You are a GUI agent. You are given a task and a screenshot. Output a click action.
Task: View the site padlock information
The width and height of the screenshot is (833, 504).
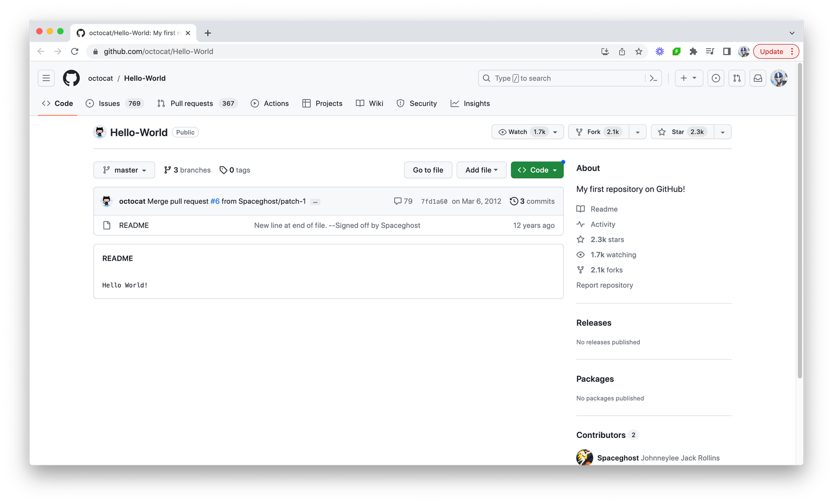[x=95, y=51]
